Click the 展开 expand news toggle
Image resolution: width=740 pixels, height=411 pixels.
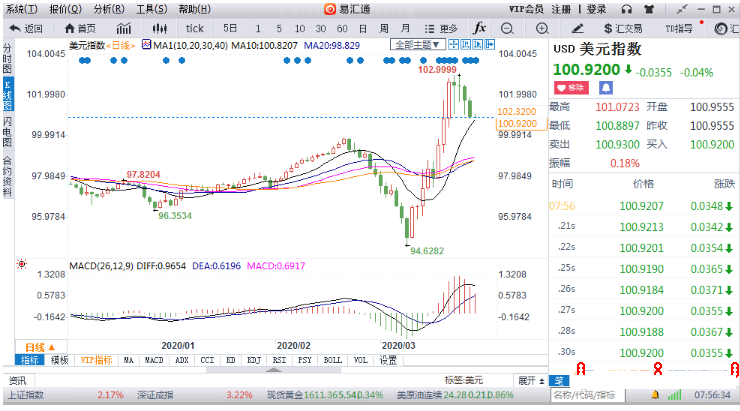click(531, 380)
